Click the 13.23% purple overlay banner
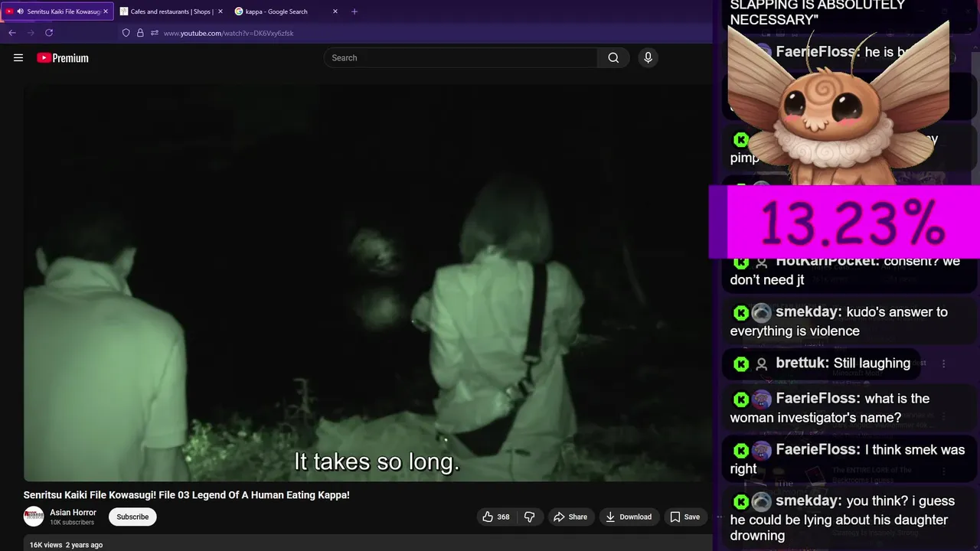980x551 pixels. [844, 223]
